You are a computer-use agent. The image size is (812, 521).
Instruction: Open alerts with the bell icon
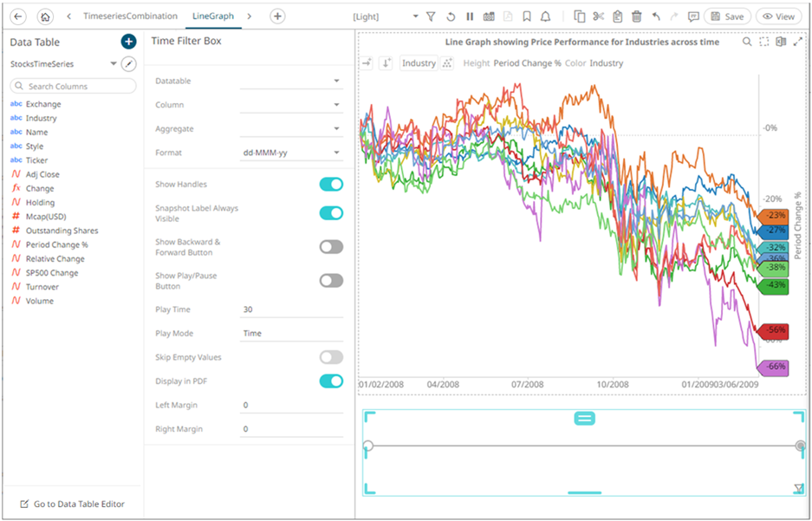pos(545,16)
